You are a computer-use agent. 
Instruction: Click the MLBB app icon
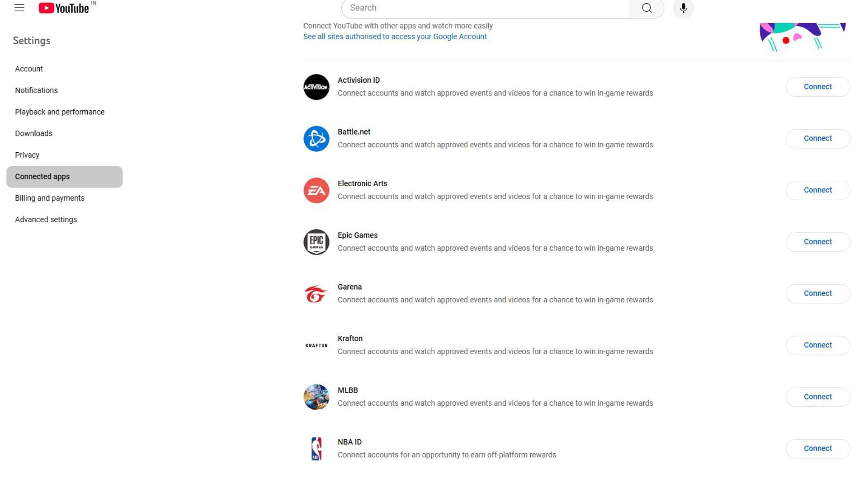[x=316, y=397]
